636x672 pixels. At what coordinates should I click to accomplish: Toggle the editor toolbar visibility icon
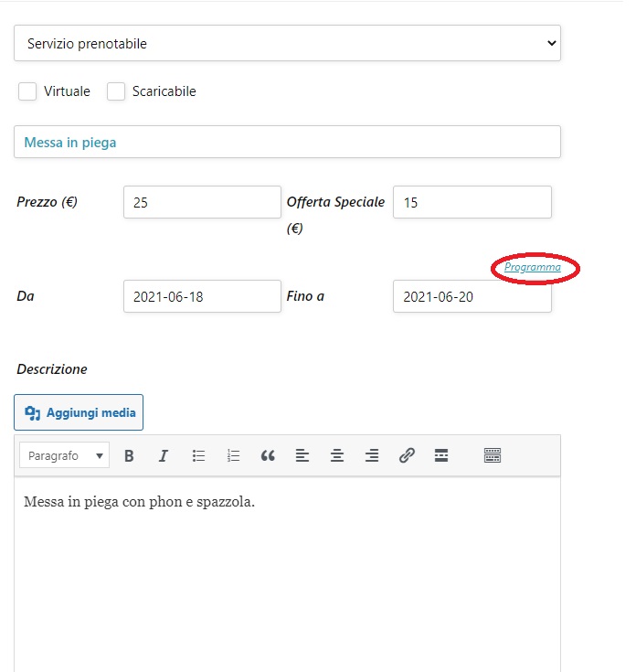point(493,455)
